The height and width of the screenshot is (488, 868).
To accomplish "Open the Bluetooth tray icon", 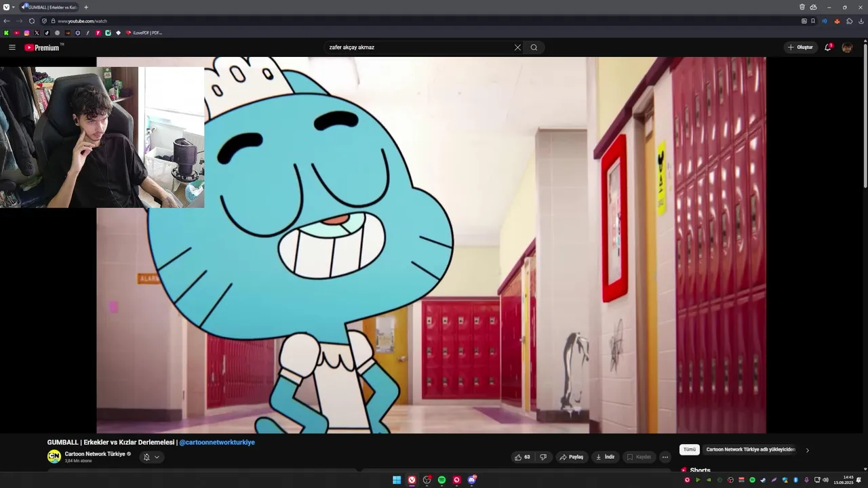I will click(795, 480).
